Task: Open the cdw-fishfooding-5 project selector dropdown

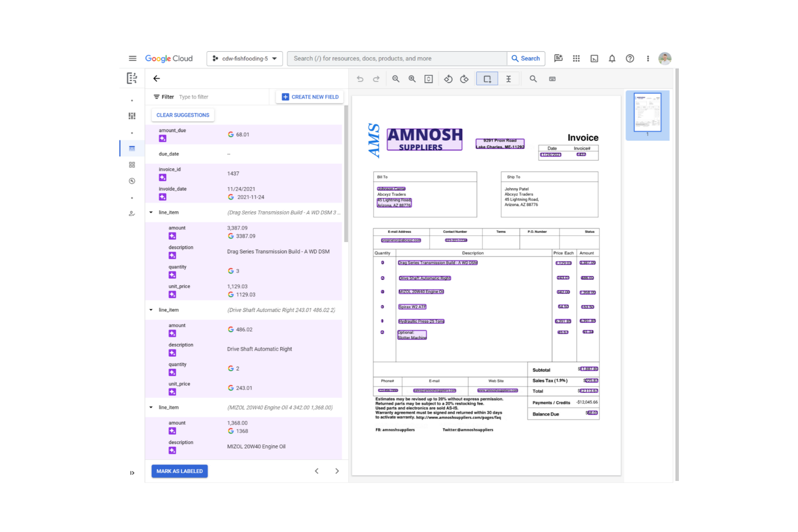Action: (245, 58)
